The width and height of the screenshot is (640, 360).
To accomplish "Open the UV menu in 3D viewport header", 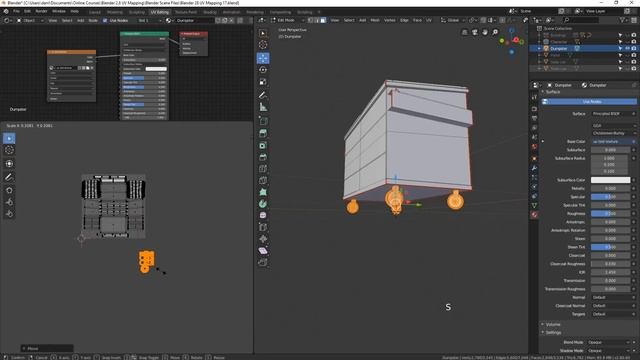I will [x=429, y=20].
